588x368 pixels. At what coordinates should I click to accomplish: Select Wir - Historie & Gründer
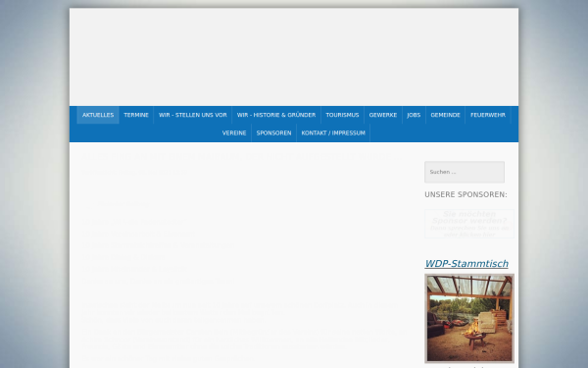click(276, 115)
